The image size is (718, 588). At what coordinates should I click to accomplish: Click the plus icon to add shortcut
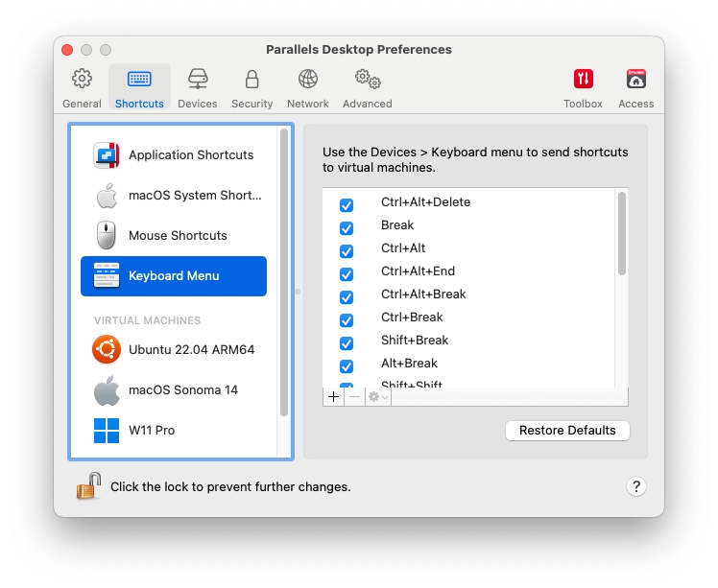click(333, 396)
